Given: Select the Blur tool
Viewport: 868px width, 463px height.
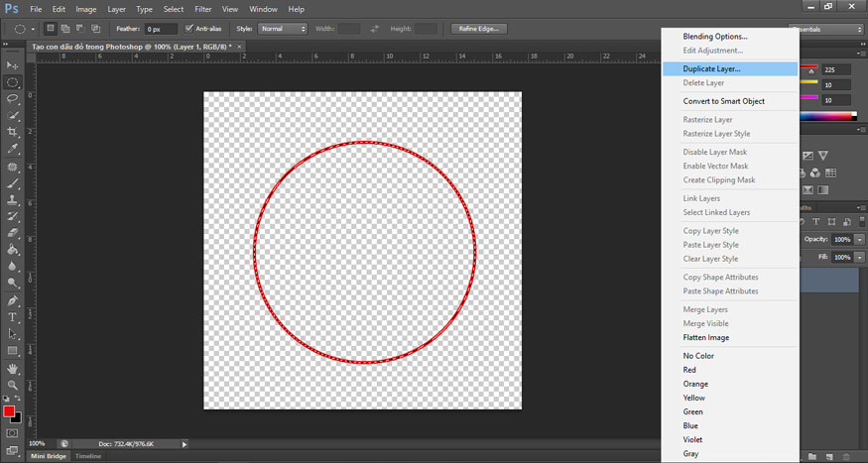Looking at the screenshot, I should tap(12, 266).
